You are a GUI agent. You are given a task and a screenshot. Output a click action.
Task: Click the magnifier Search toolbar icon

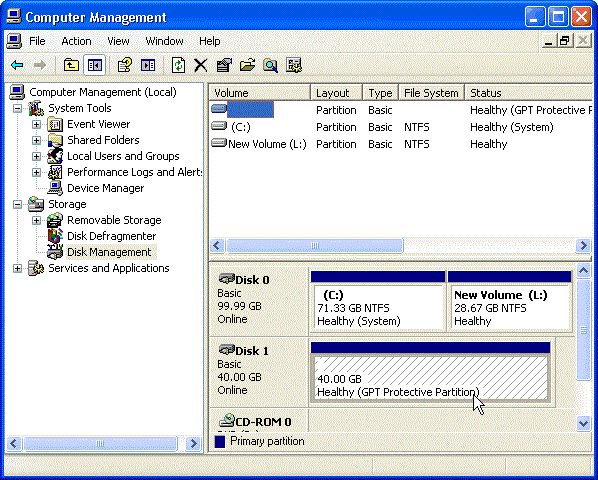[270, 66]
